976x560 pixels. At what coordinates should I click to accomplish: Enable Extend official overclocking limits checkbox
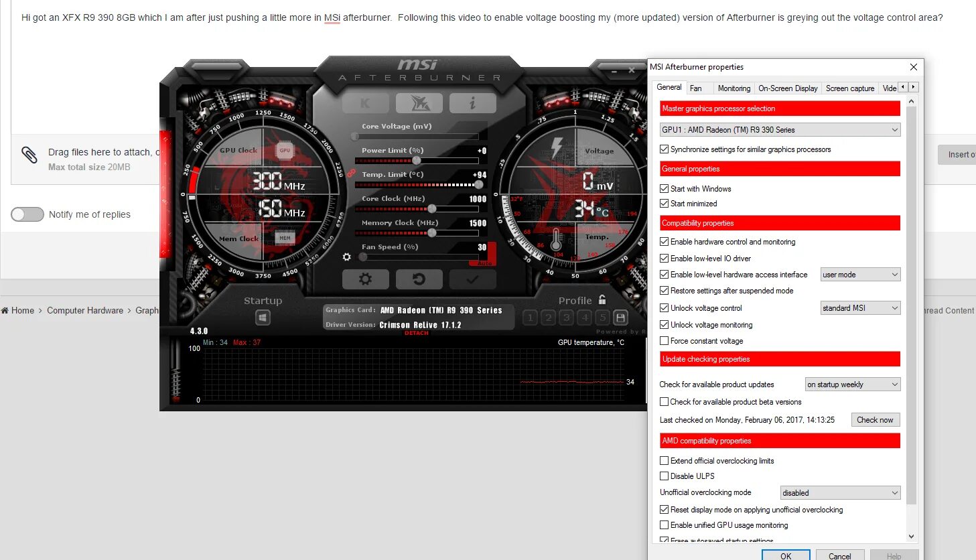664,461
